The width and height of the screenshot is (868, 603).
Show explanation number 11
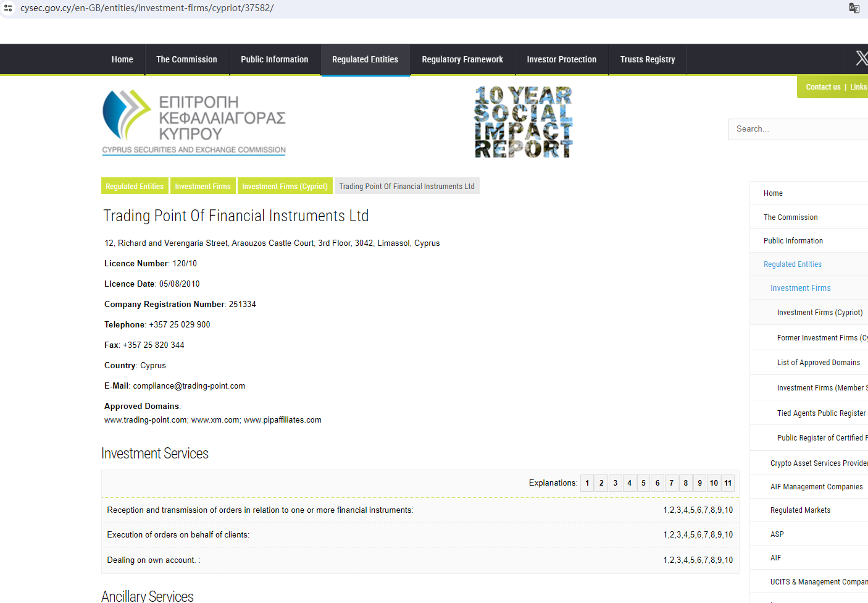[x=728, y=483]
